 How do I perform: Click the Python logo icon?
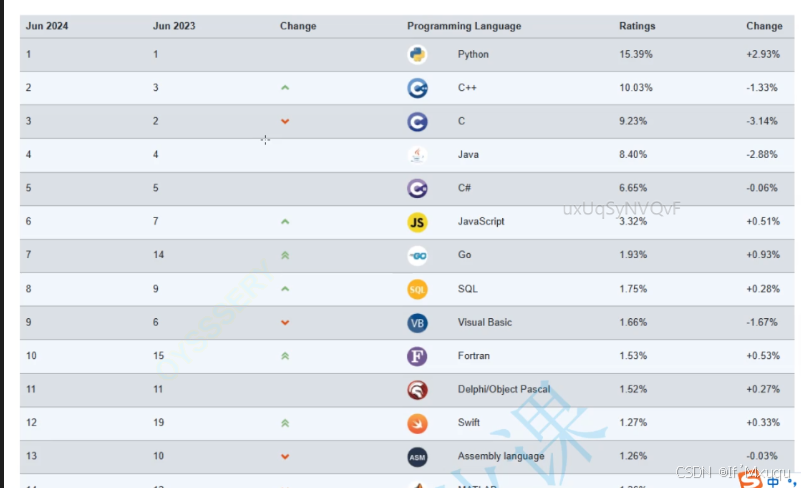(x=417, y=55)
